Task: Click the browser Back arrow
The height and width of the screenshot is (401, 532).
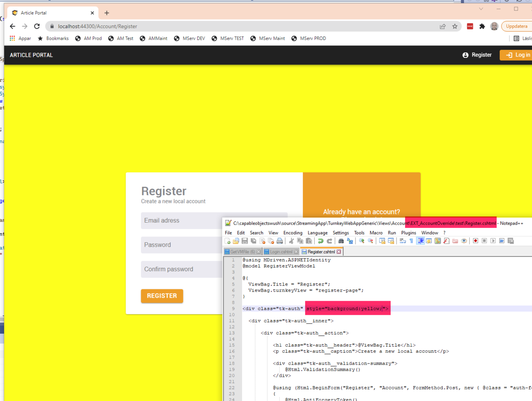Action: tap(12, 26)
